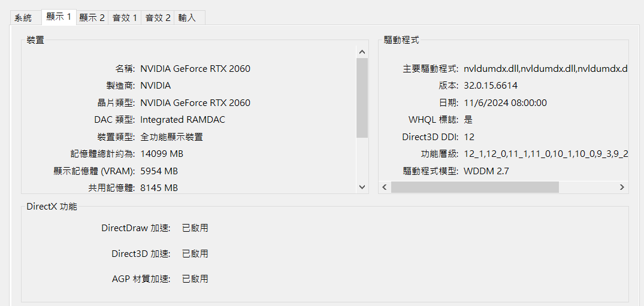Click the DAC 類型 label
Screen dimensions: 644x306
pyautogui.click(x=114, y=120)
